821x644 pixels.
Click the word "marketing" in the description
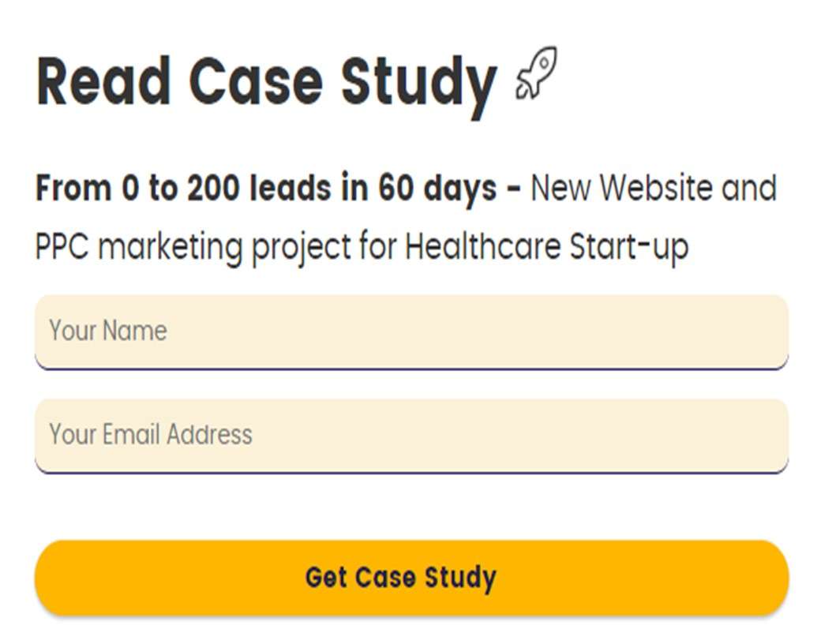[x=171, y=247]
